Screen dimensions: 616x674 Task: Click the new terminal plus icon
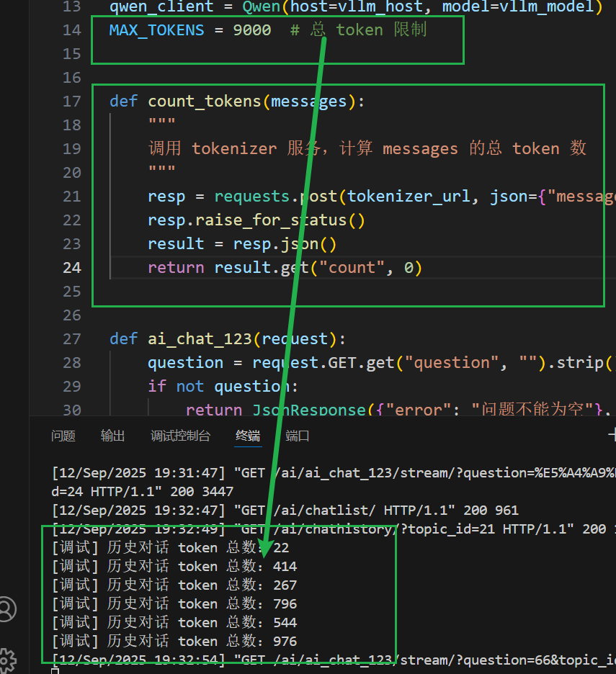tap(612, 434)
